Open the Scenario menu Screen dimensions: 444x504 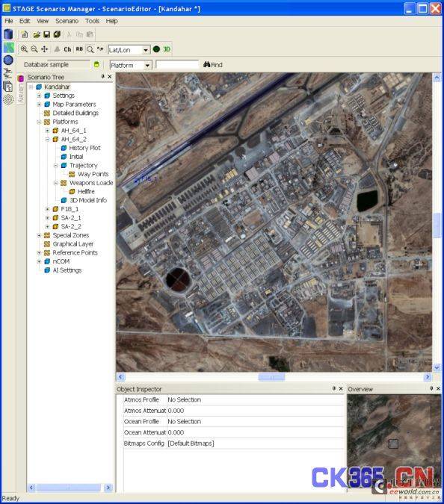pyautogui.click(x=67, y=21)
